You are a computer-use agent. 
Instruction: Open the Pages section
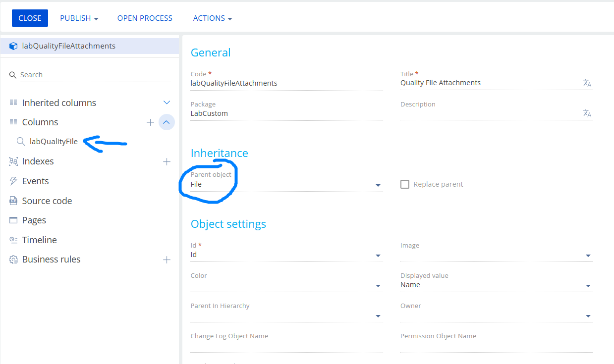(34, 220)
